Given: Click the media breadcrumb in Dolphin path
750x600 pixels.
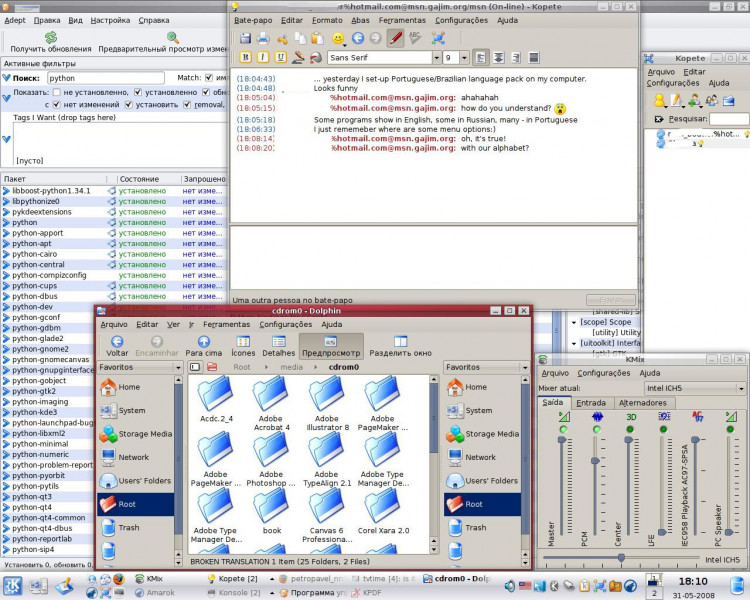Looking at the screenshot, I should point(291,367).
